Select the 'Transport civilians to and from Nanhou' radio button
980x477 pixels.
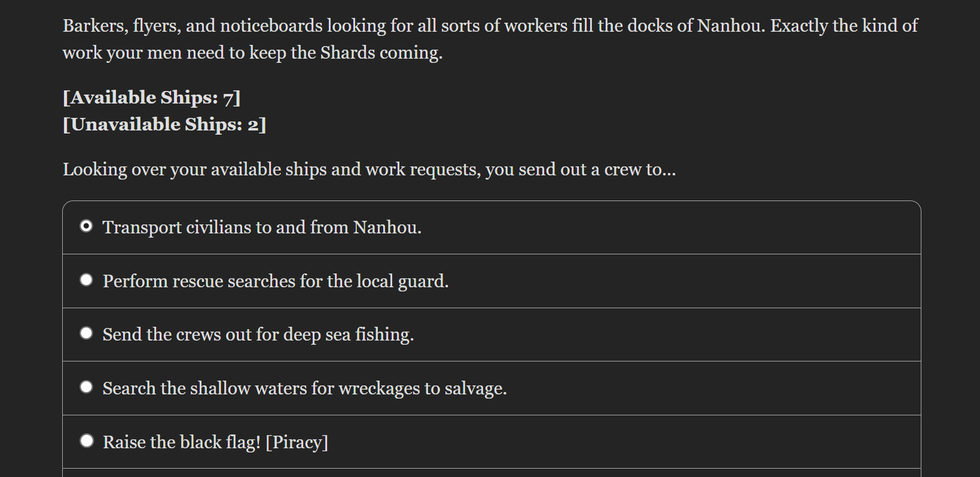pos(87,226)
